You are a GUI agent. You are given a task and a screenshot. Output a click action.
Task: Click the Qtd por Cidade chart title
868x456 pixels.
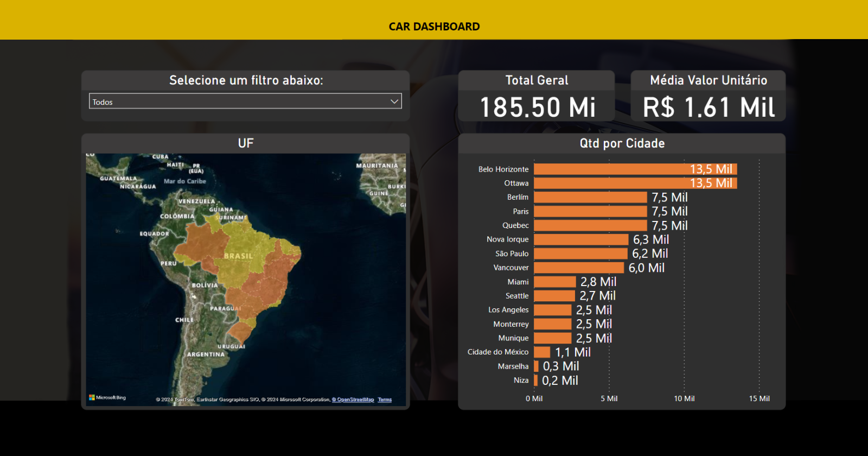622,143
